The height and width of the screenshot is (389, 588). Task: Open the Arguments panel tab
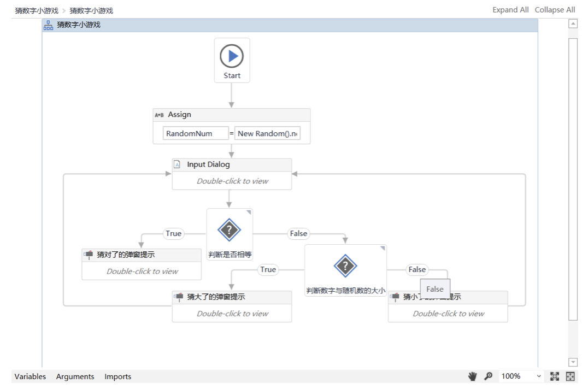[75, 376]
